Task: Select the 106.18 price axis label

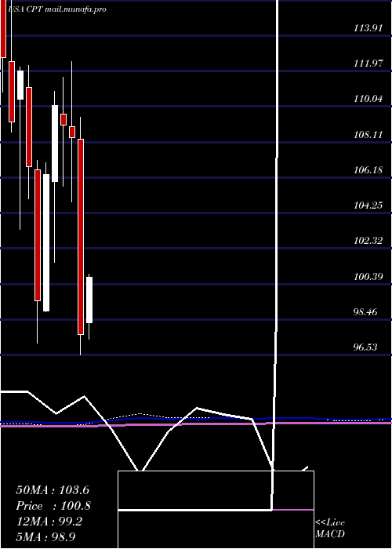Action: (368, 170)
